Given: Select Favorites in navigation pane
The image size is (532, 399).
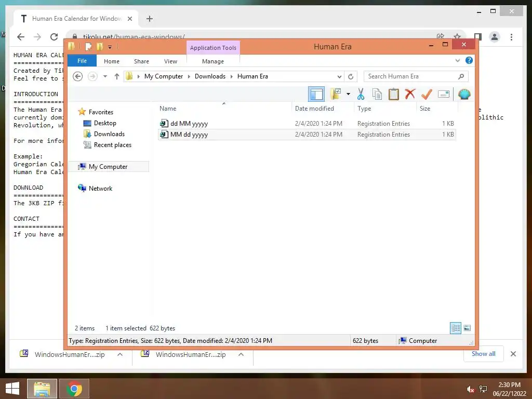Looking at the screenshot, I should [101, 112].
